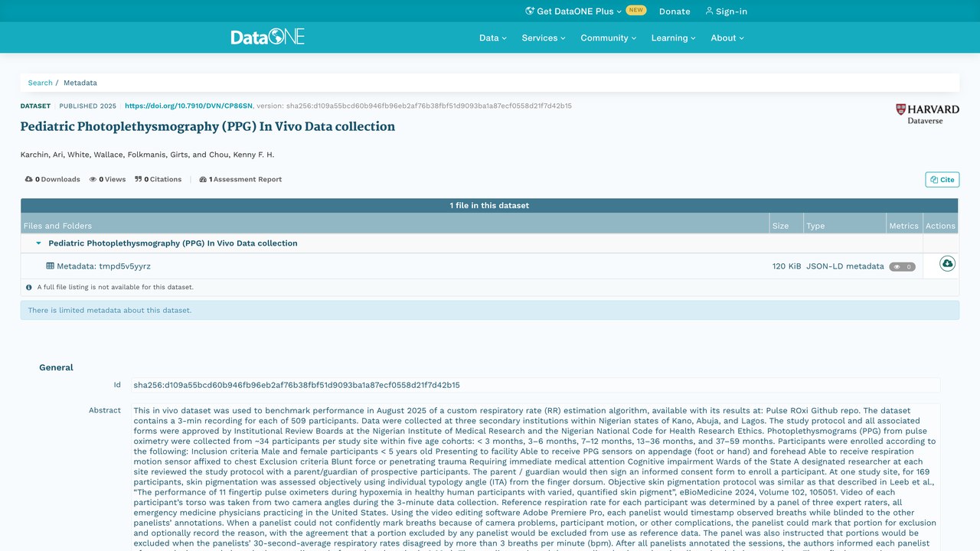Screen dimensions: 980x551
Task: Open the Data menu
Action: pos(493,37)
